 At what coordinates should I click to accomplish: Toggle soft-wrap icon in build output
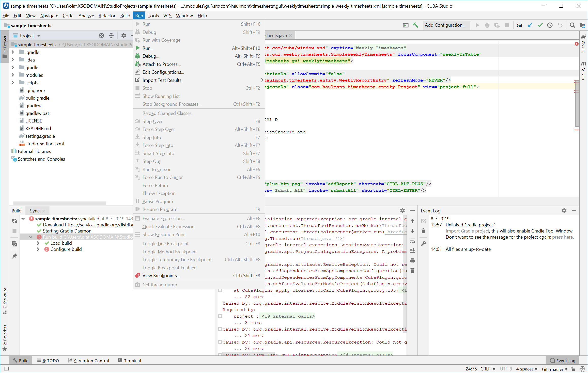point(412,241)
